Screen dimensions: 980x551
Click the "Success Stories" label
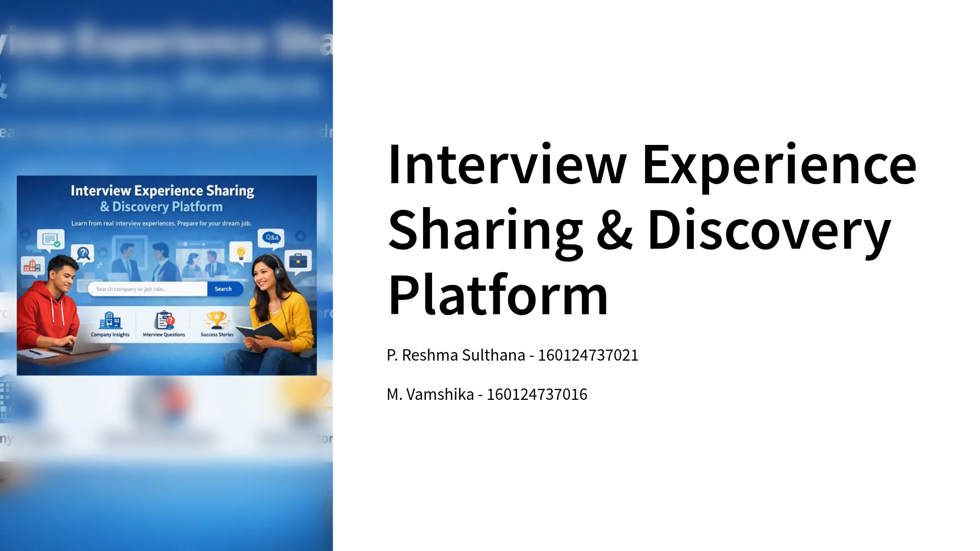[x=217, y=335]
